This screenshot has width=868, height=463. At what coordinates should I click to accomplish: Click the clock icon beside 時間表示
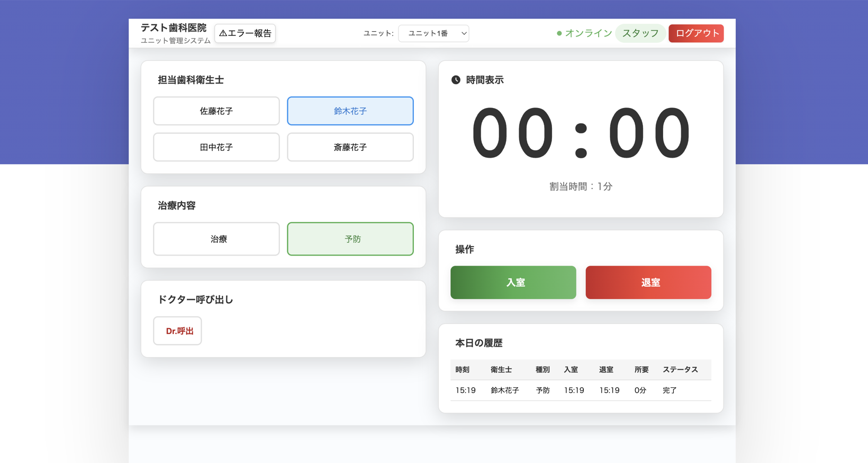coord(456,80)
